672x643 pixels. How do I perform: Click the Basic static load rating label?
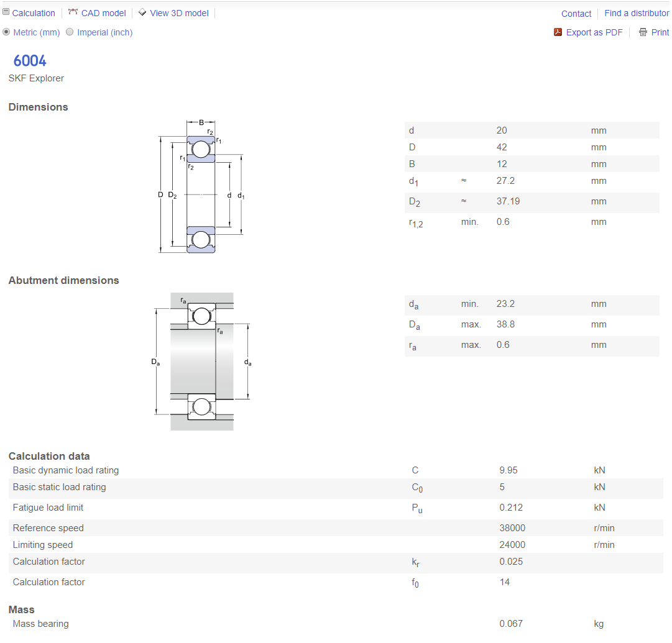click(x=59, y=487)
